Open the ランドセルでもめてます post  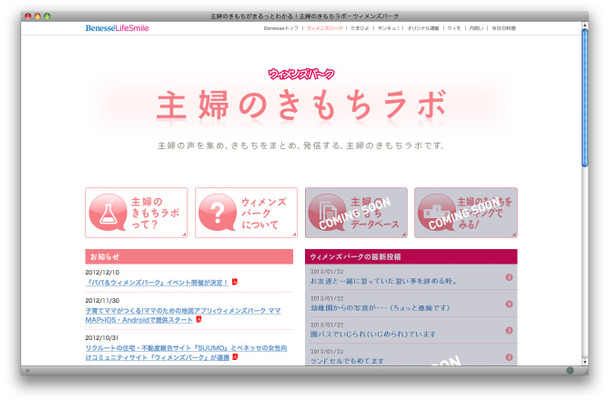347,361
